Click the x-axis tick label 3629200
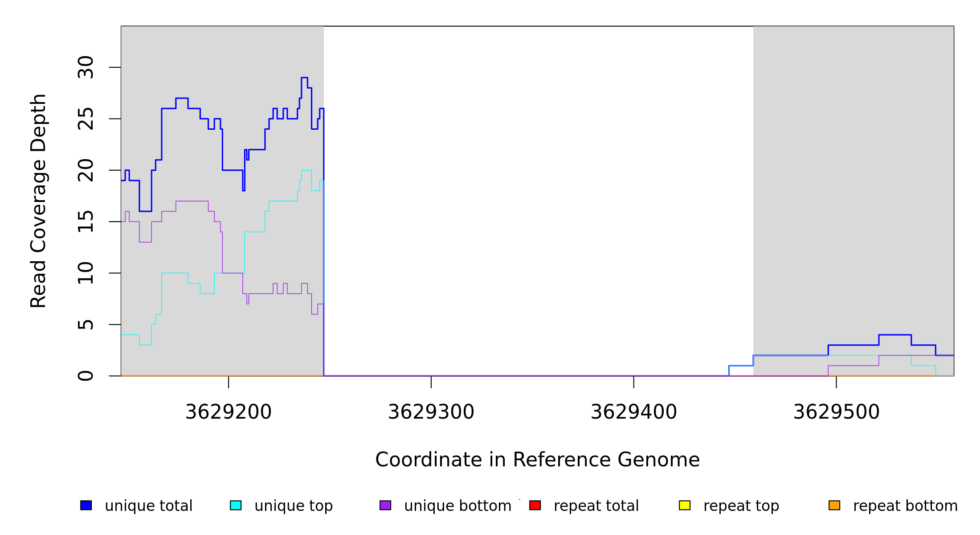This screenshot has height=535, width=980. [228, 412]
